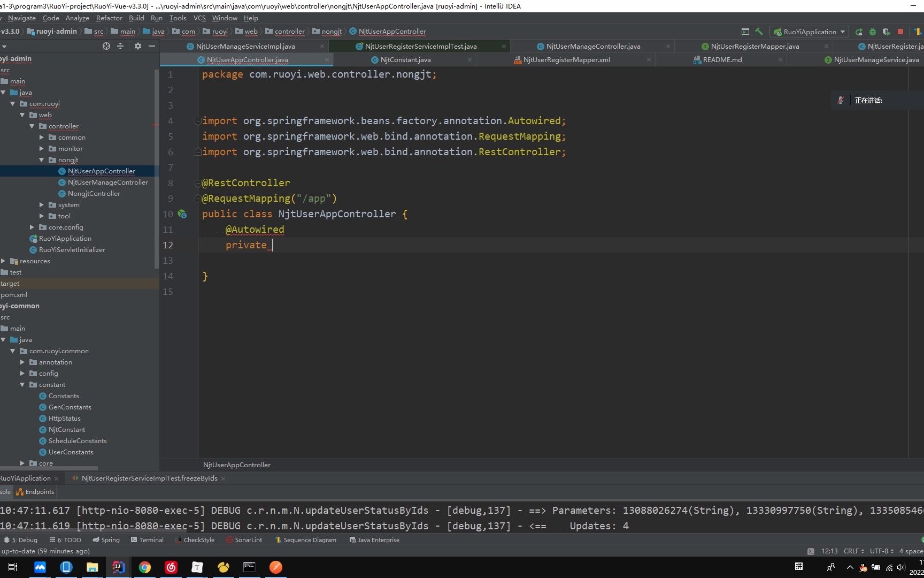This screenshot has width=924, height=578.
Task: Open the VCS menu
Action: 199,18
